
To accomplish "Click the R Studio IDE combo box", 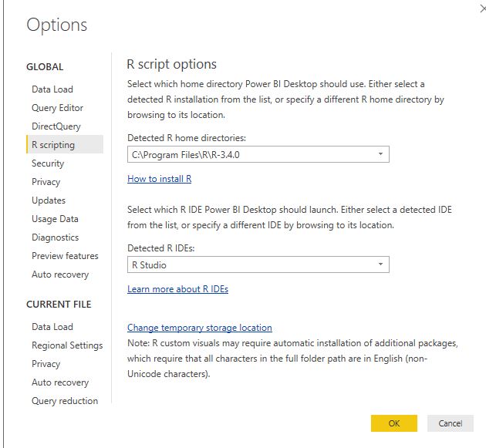I will (x=258, y=264).
